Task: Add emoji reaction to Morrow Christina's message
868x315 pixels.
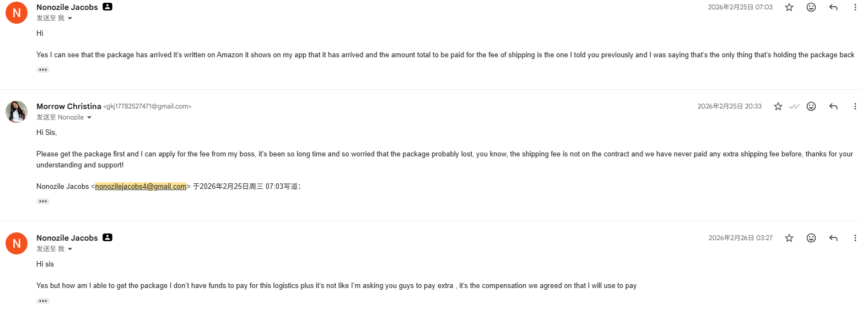Action: [811, 106]
